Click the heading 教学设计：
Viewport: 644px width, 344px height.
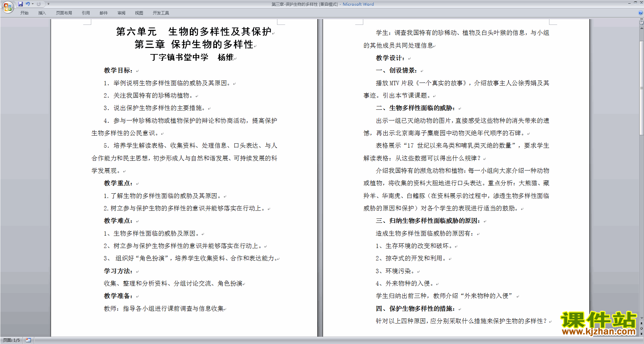[390, 58]
